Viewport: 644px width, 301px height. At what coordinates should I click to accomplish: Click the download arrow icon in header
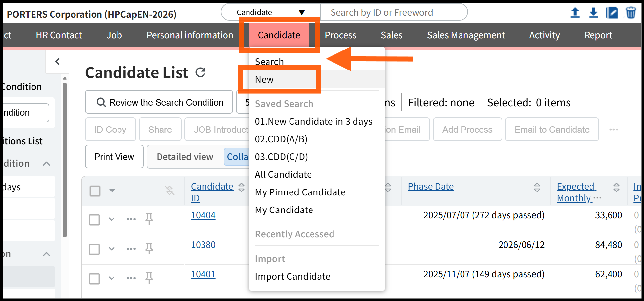click(593, 13)
